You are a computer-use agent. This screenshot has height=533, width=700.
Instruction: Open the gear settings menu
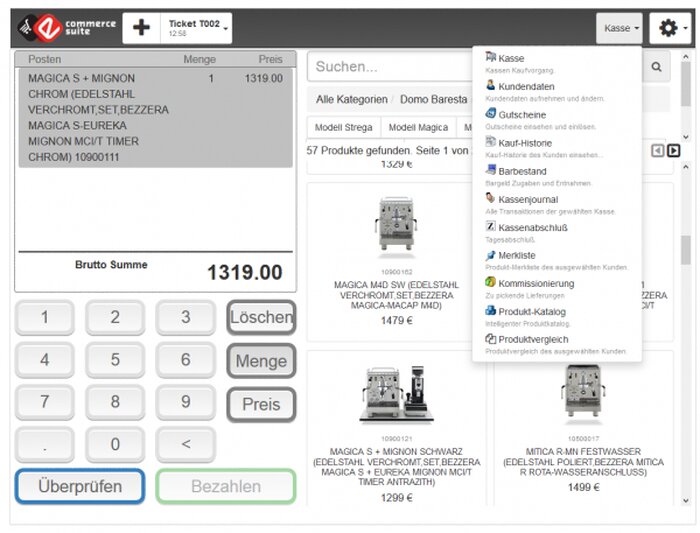pyautogui.click(x=670, y=28)
